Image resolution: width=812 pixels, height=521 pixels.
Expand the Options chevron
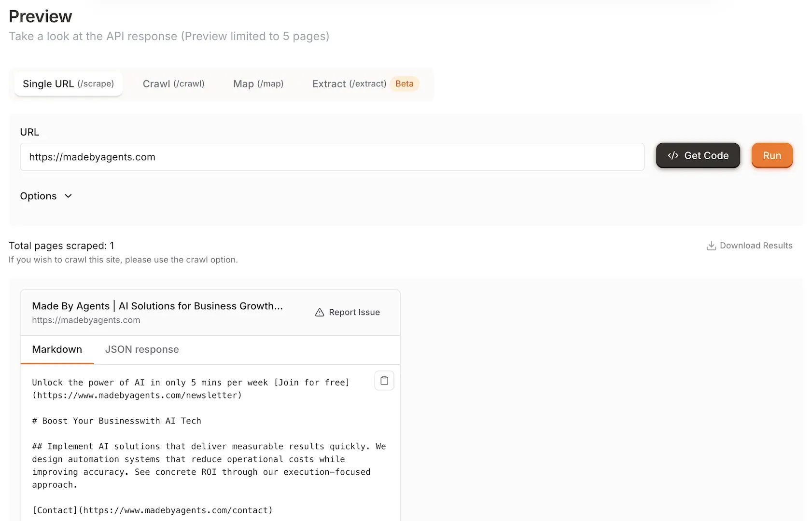68,196
